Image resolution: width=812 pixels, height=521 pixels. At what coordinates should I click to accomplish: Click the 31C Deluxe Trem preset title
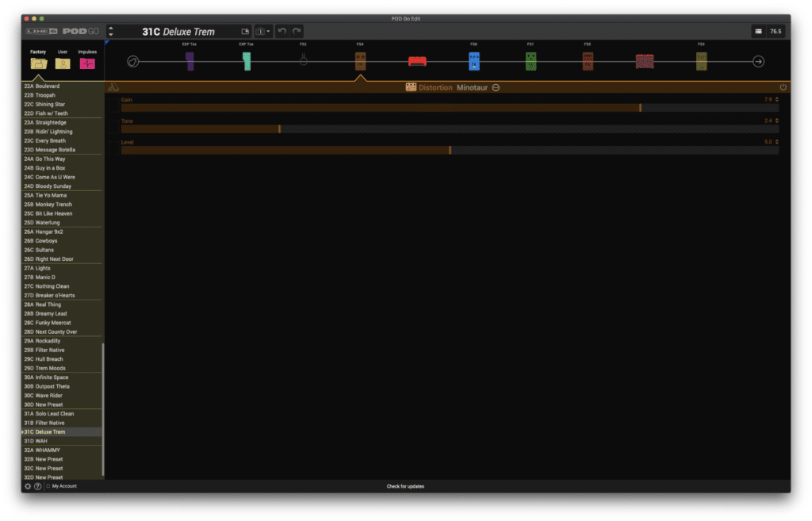coord(178,32)
